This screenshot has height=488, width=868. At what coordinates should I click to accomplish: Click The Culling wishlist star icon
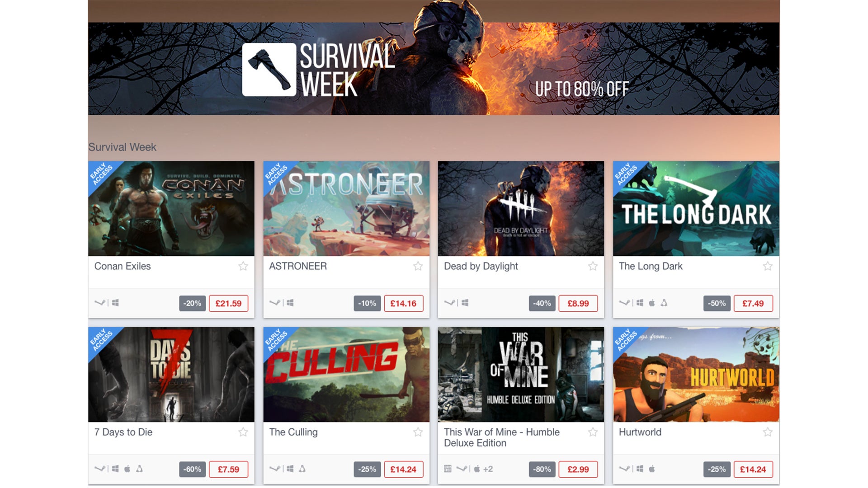point(418,432)
